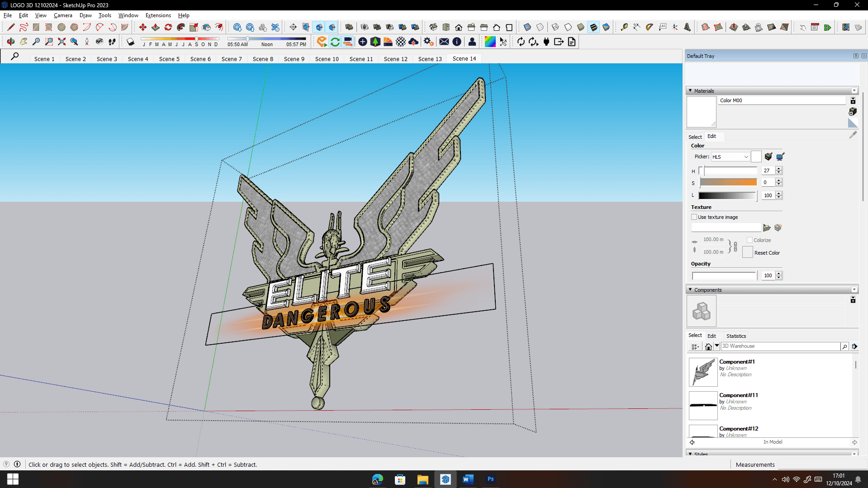Image resolution: width=868 pixels, height=488 pixels.
Task: Pick the Protractor tool
Action: click(649, 28)
